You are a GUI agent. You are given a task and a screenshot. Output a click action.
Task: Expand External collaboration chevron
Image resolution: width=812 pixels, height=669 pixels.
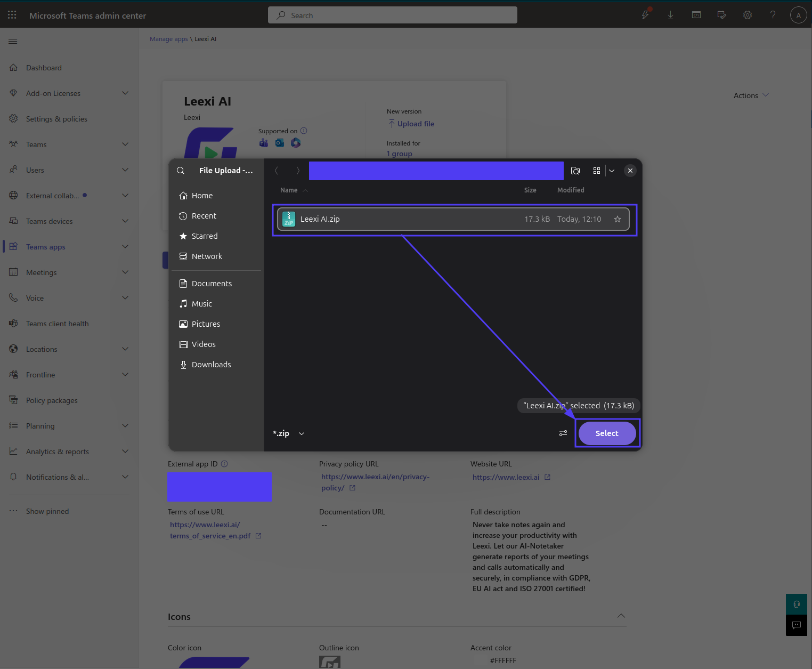click(125, 196)
